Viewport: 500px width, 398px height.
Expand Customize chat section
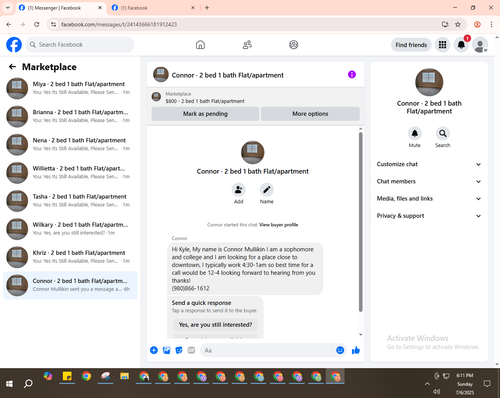point(429,164)
